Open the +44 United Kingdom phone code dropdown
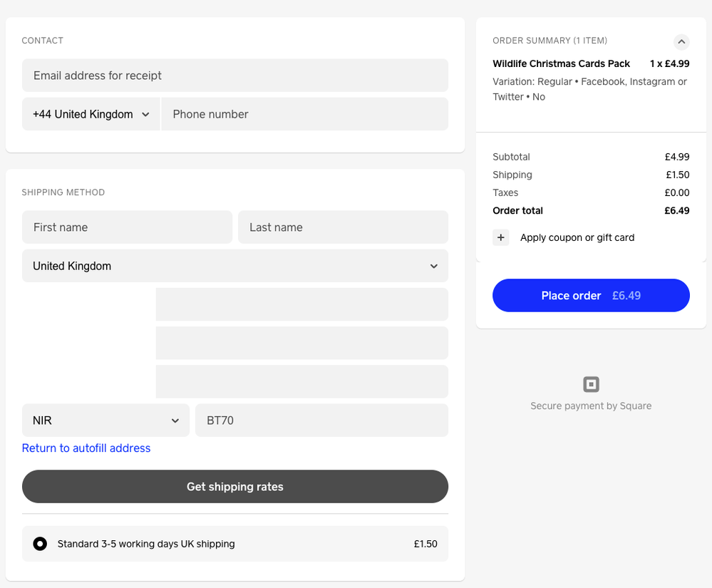The height and width of the screenshot is (588, 712). [x=91, y=114]
